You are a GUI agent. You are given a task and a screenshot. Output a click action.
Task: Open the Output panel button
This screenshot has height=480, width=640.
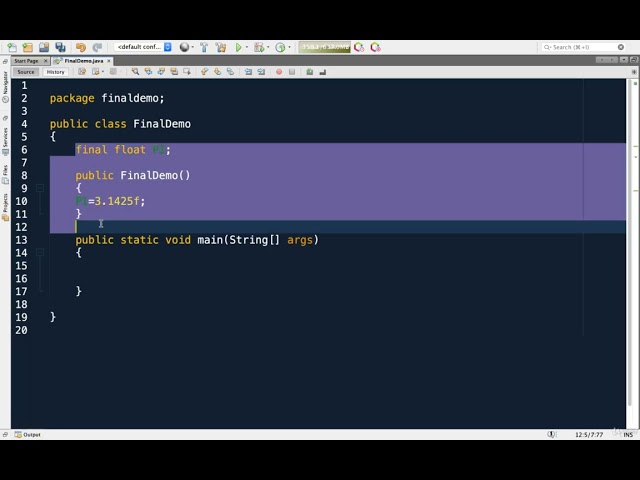click(x=28, y=435)
